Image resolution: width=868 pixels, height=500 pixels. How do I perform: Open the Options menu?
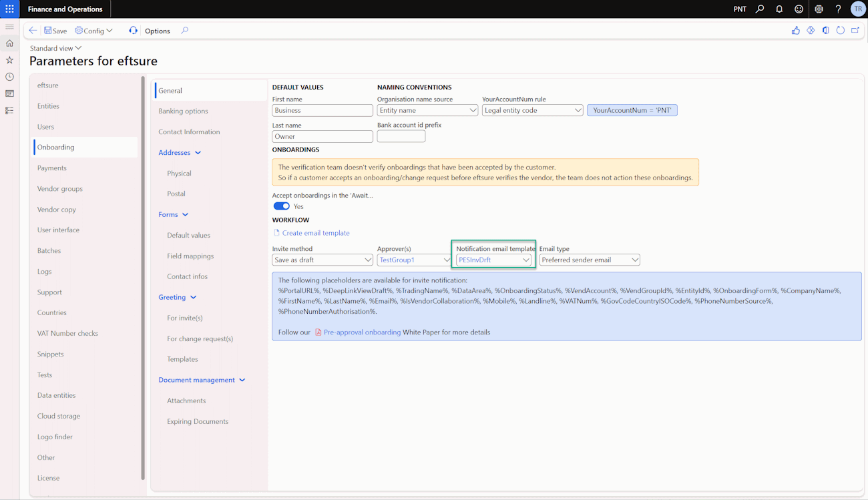coord(158,31)
